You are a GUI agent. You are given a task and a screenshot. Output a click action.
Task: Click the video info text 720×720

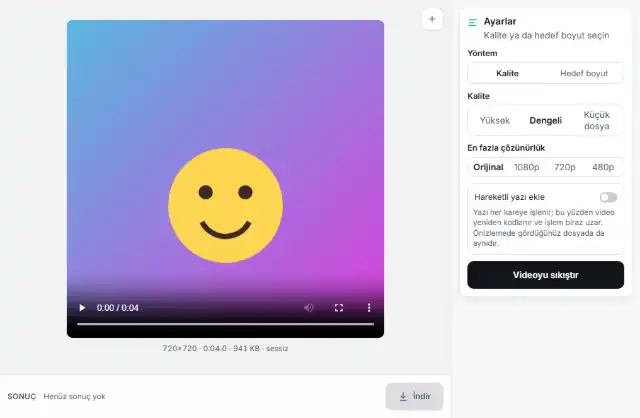tap(225, 348)
